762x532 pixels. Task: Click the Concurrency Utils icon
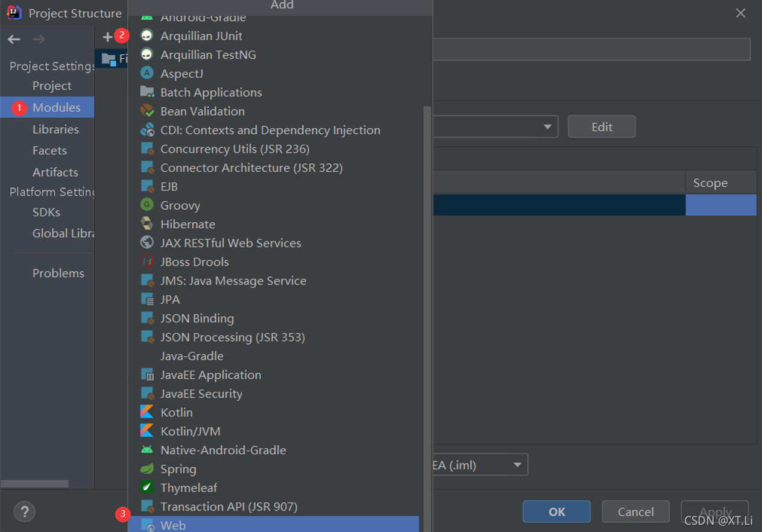146,149
